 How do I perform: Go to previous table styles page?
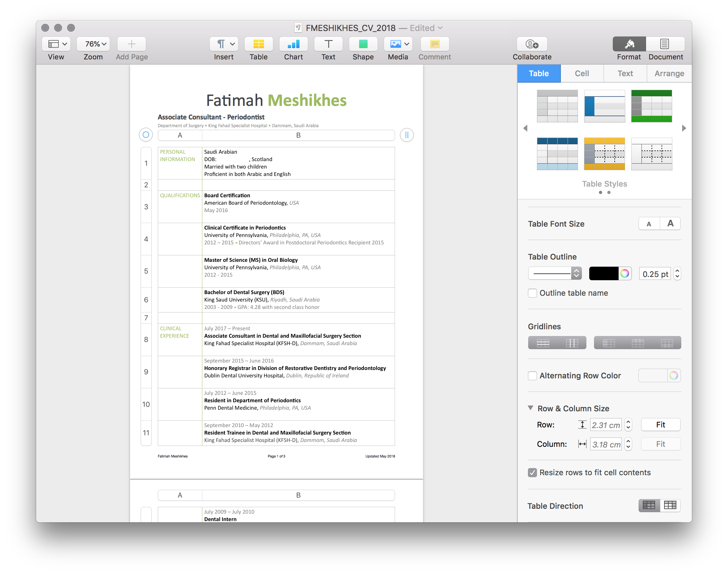[x=525, y=128]
